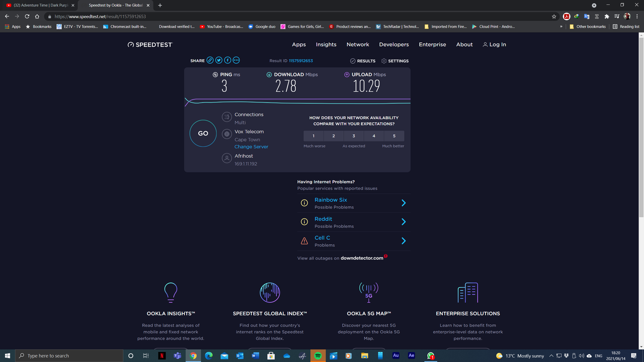The height and width of the screenshot is (362, 644).
Task: Rate network availability as 2
Action: pyautogui.click(x=334, y=136)
